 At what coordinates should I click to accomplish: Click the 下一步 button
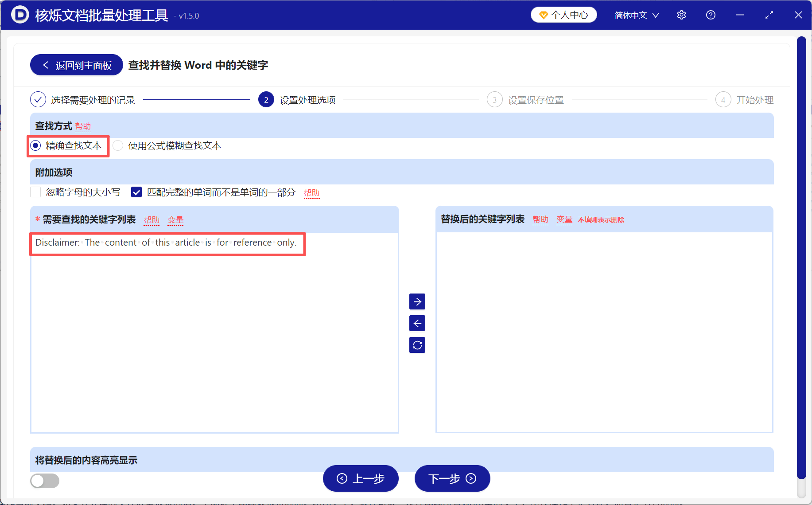point(452,478)
